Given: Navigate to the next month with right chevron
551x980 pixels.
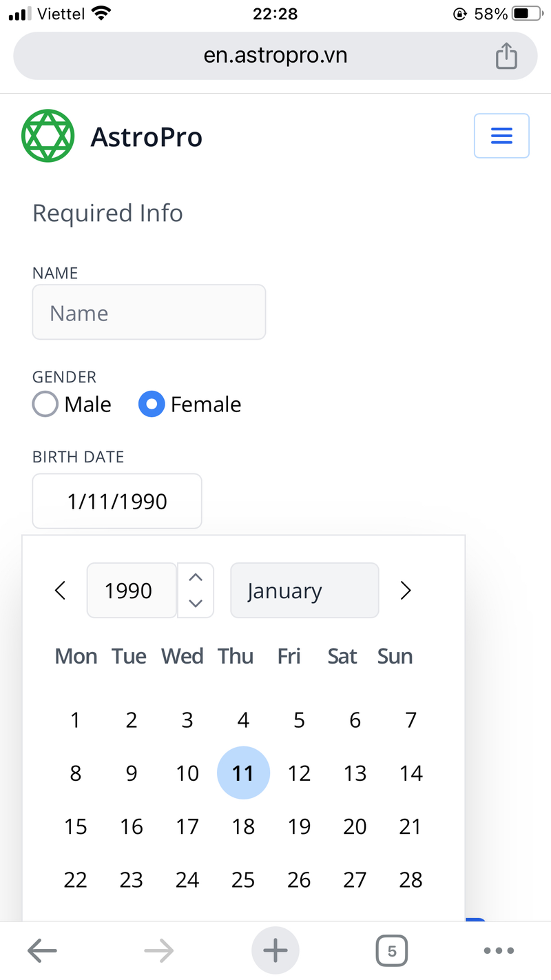Looking at the screenshot, I should point(406,590).
